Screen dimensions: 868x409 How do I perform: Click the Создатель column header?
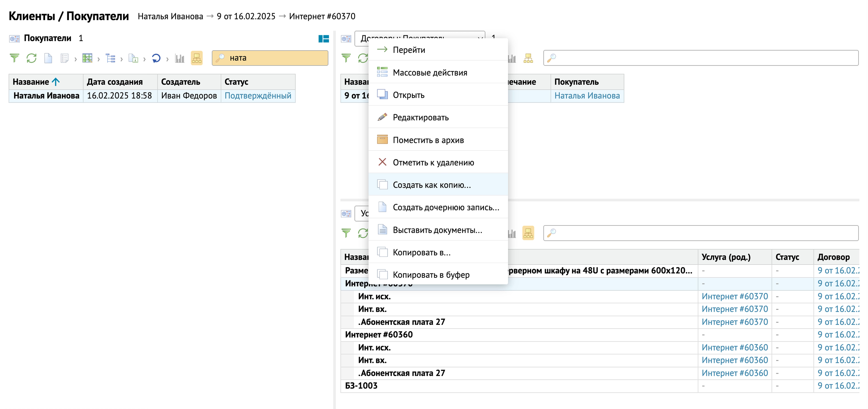pos(189,82)
